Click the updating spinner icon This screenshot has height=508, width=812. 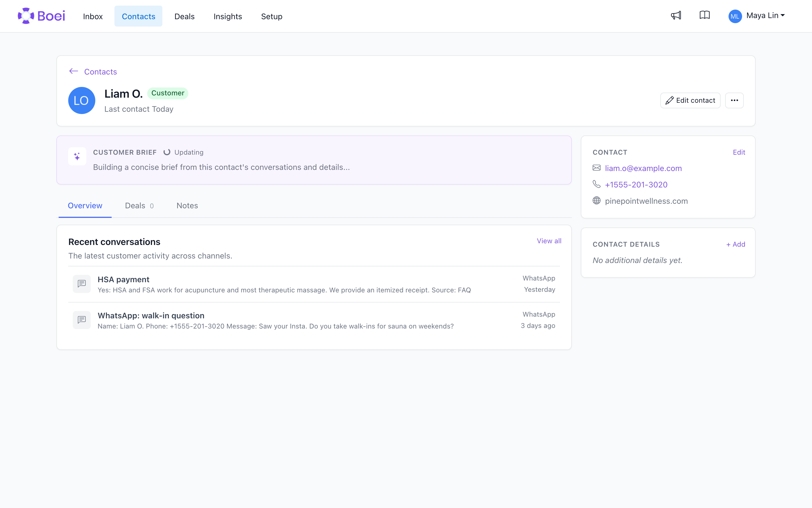click(167, 152)
